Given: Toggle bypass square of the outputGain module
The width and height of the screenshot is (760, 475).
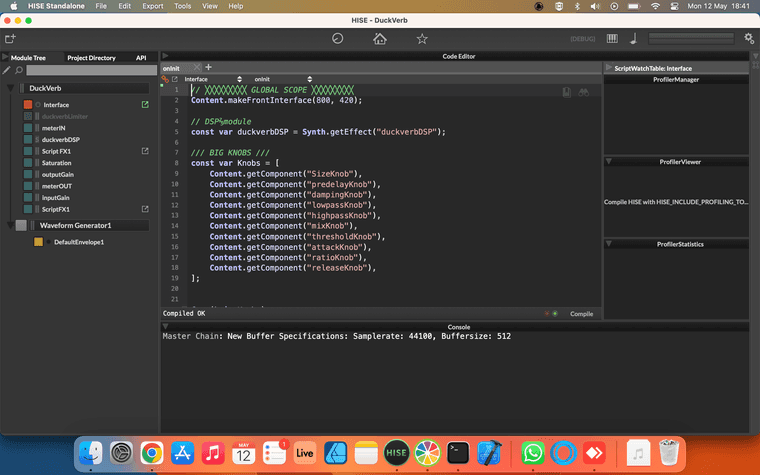Looking at the screenshot, I should tap(28, 174).
